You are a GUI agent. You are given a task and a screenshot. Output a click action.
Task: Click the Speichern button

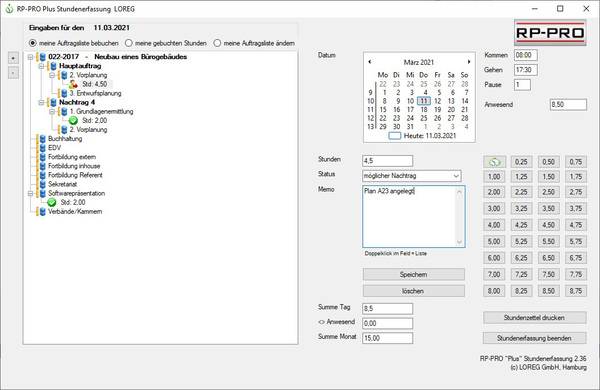coord(414,274)
